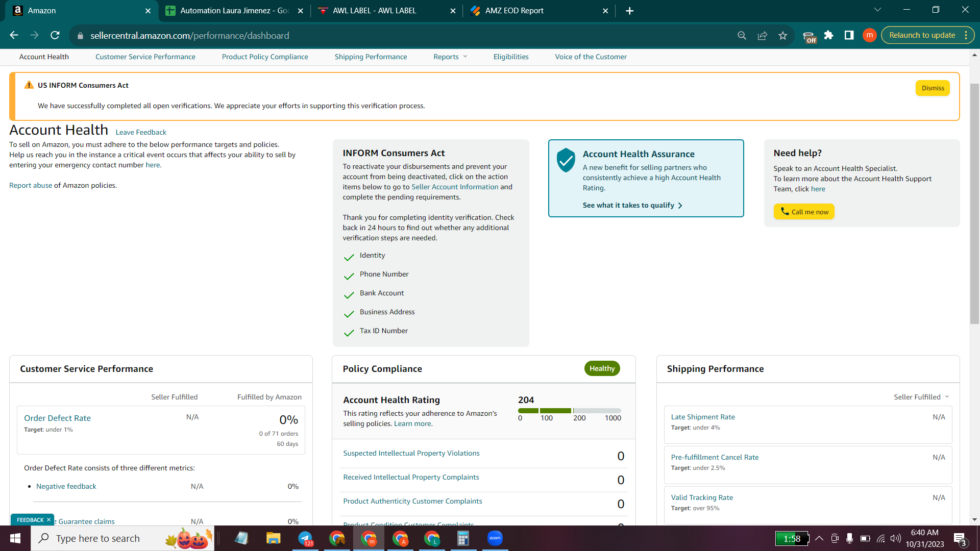Open the volume control in system tray
The width and height of the screenshot is (980, 551).
(896, 538)
